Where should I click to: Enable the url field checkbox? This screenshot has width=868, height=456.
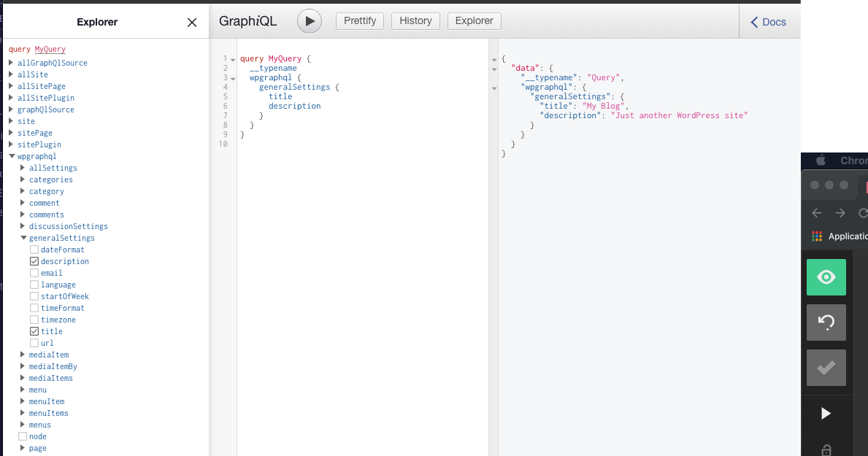(34, 343)
